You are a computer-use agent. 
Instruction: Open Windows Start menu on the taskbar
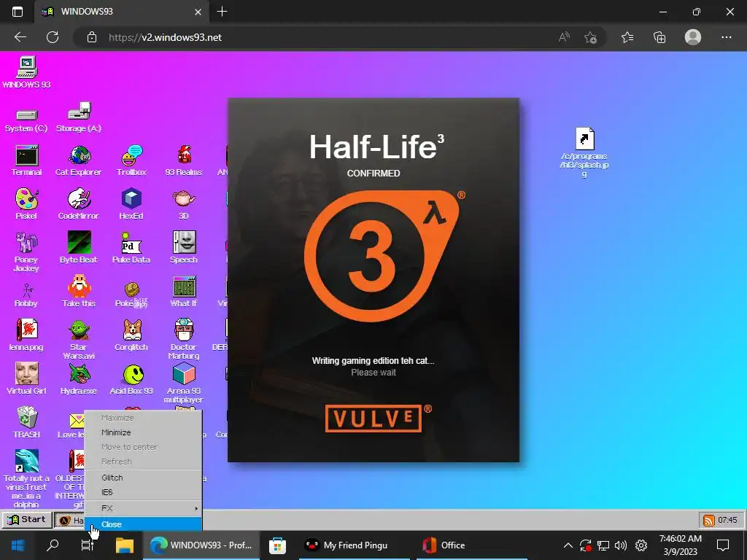click(x=18, y=545)
